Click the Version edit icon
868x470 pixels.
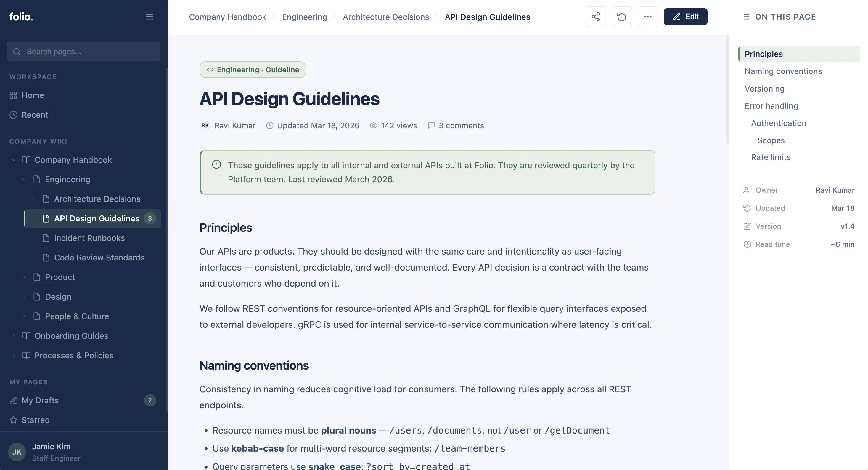pos(747,226)
